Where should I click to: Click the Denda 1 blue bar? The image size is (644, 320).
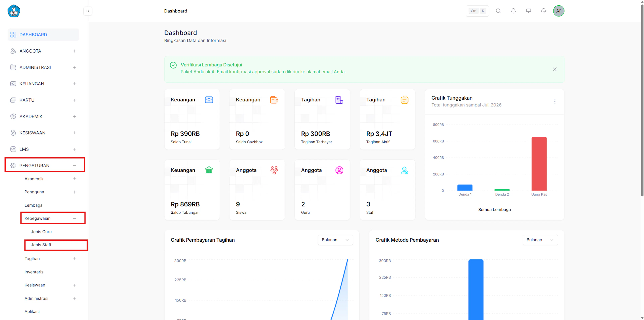[x=465, y=188]
